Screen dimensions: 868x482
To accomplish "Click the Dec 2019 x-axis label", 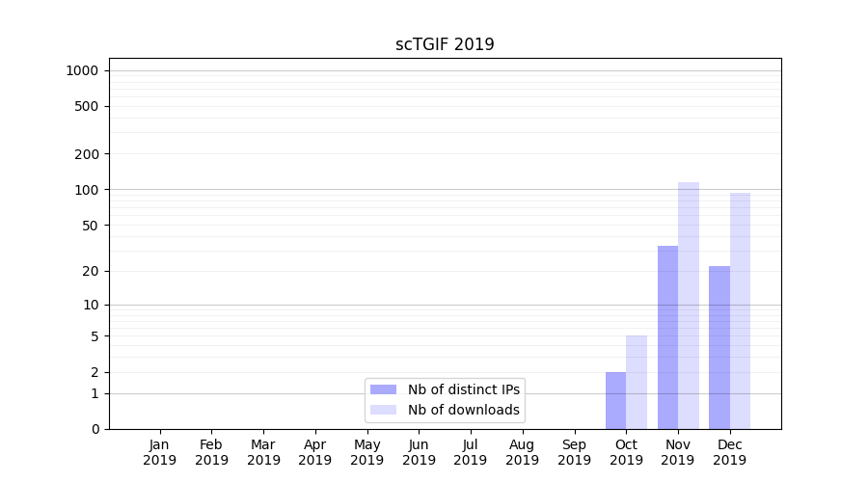I will pos(729,452).
